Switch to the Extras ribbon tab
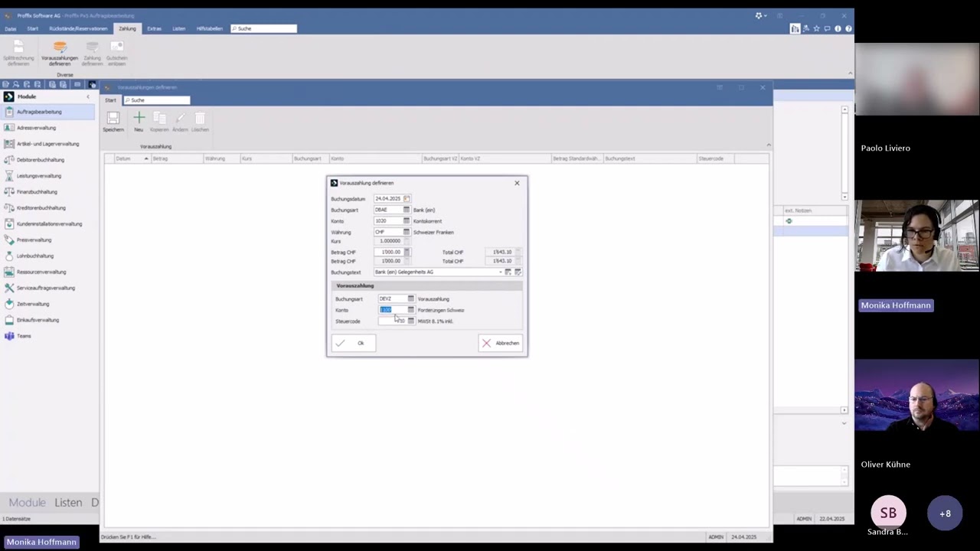The height and width of the screenshot is (551, 980). click(154, 28)
